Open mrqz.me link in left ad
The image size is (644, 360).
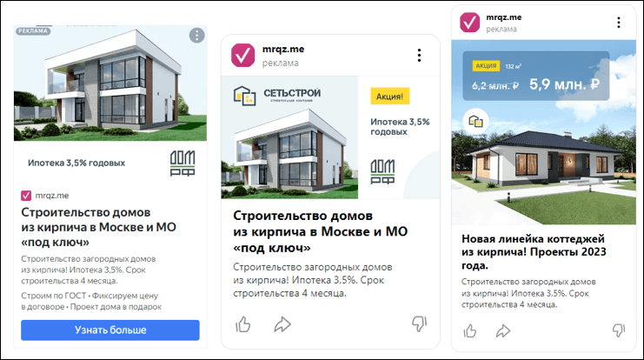coord(52,196)
